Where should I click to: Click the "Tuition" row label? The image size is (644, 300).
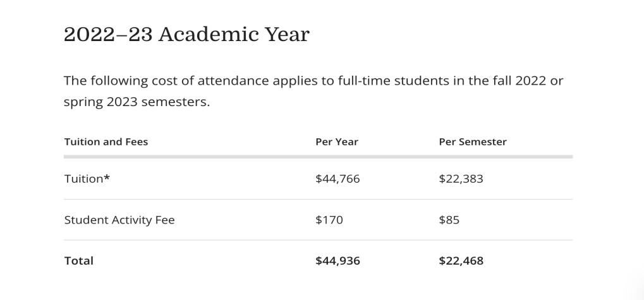pos(83,179)
